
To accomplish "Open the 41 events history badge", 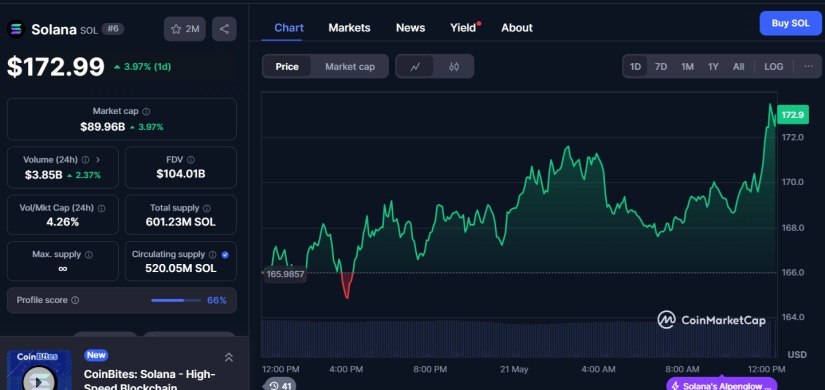I will [x=280, y=385].
